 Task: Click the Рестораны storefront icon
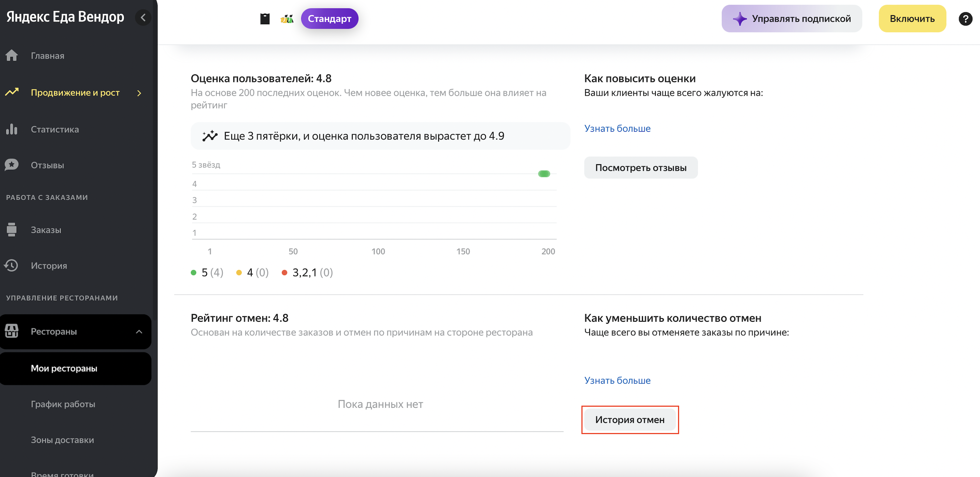(x=12, y=331)
